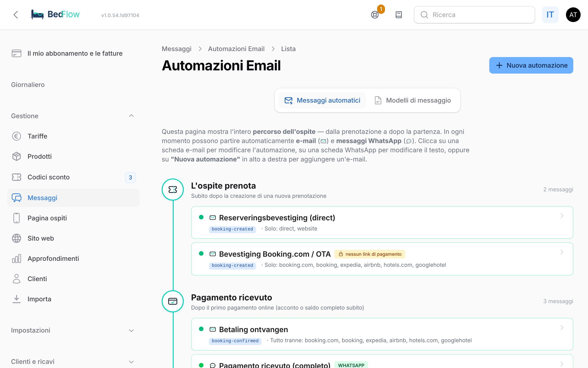Viewport: 588px width, 368px height.
Task: Open Reserveringsbevestiging (direct) row chevron
Action: (x=562, y=216)
